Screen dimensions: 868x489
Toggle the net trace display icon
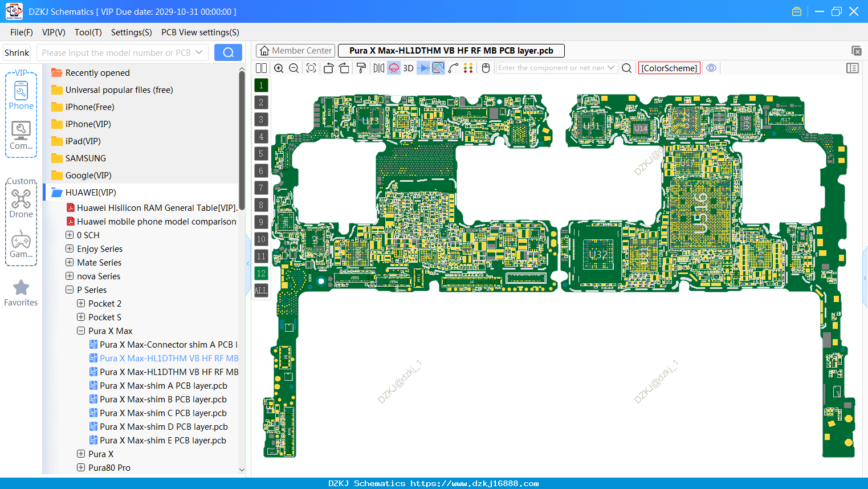438,68
